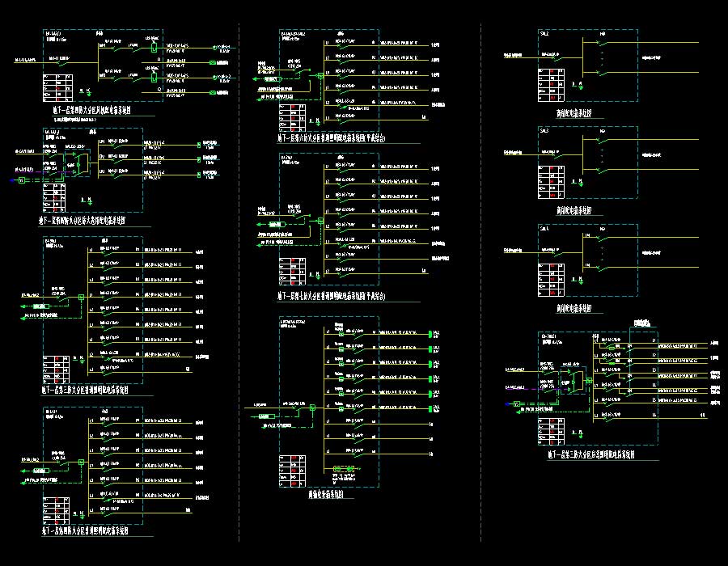Click the SAL1 distribution box label
The width and height of the screenshot is (728, 566).
click(544, 229)
